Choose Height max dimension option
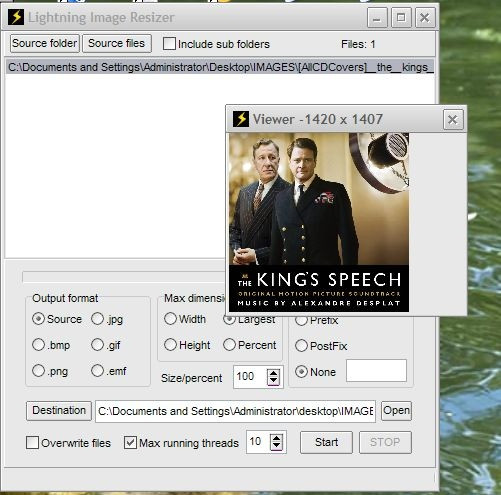The width and height of the screenshot is (501, 495). [x=170, y=345]
